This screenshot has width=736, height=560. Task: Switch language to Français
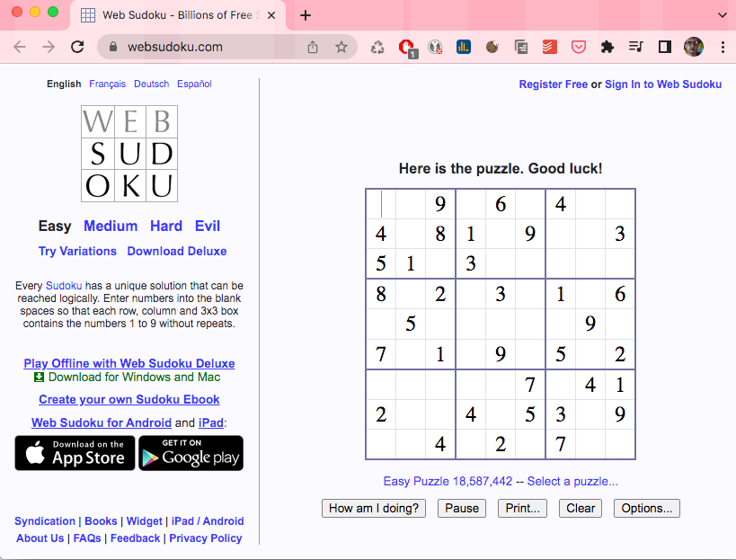coord(107,84)
